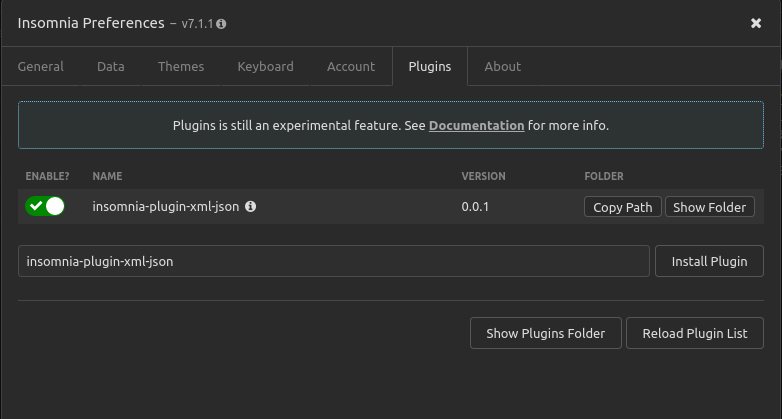Screen dimensions: 782x419
Task: Open the Documentation link
Action: point(476,126)
